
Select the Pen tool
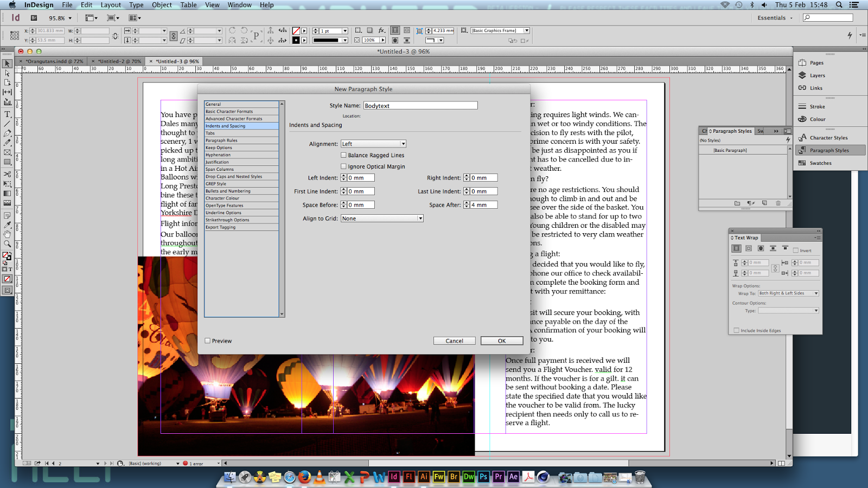pos(7,133)
